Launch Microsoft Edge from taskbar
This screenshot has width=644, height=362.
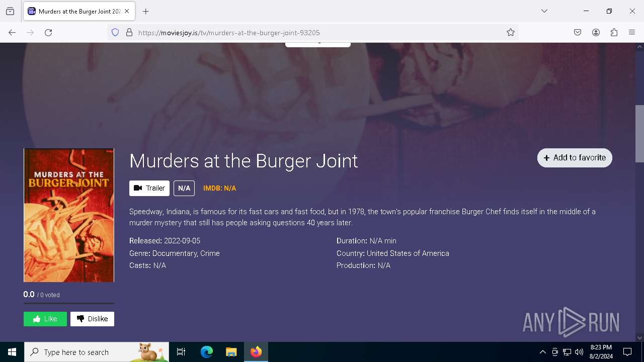207,352
